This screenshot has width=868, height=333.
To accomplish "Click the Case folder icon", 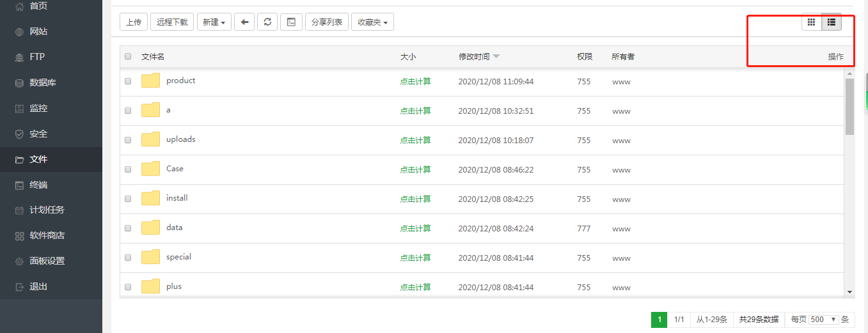I will click(150, 169).
